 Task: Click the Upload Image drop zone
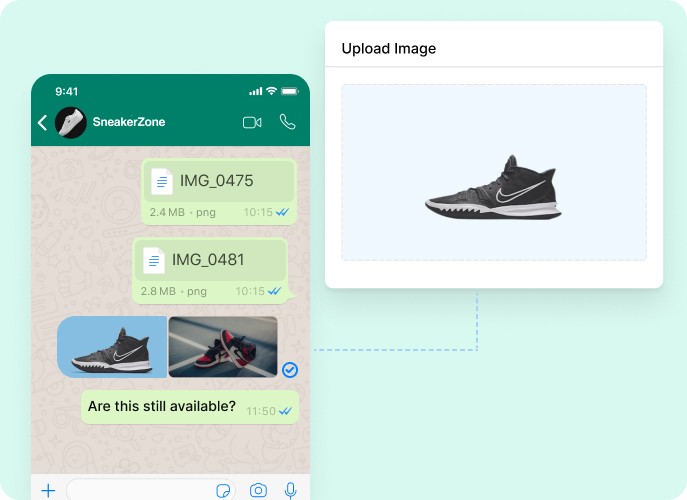point(494,173)
